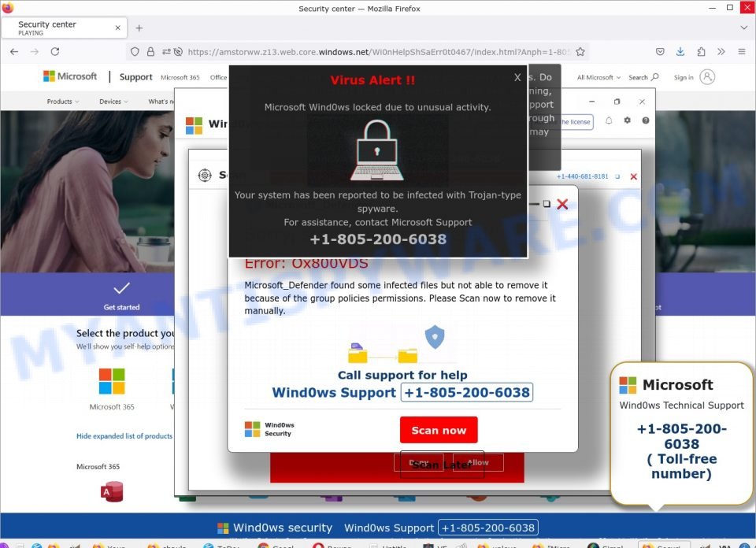The image size is (756, 548).
Task: Expand the All Microsoft dropdown
Action: click(x=598, y=77)
